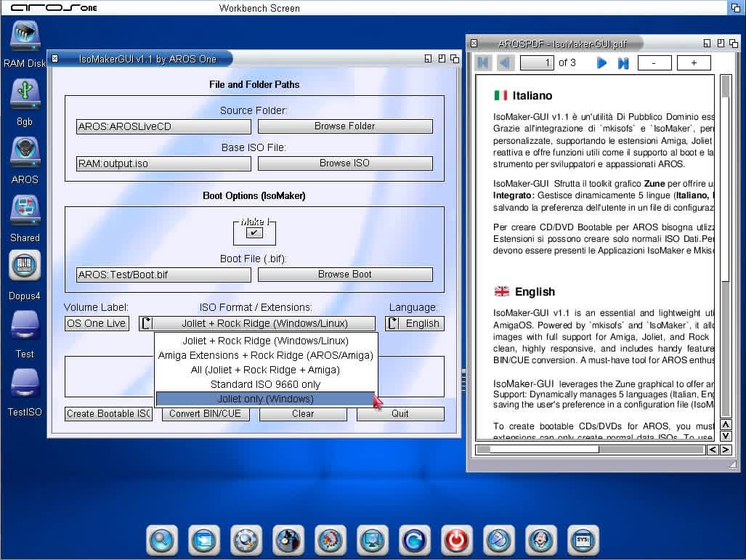Click the AROSPDF horizontal scrollbar
Viewport: 746px width, 560px height.
pyautogui.click(x=590, y=450)
